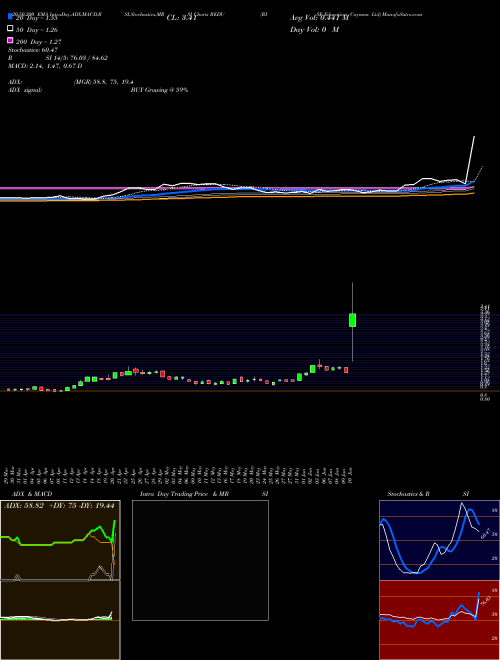The width and height of the screenshot is (500, 660).
Task: Click the "Avg Vol: 0.441 M" text
Action: tap(319, 18)
